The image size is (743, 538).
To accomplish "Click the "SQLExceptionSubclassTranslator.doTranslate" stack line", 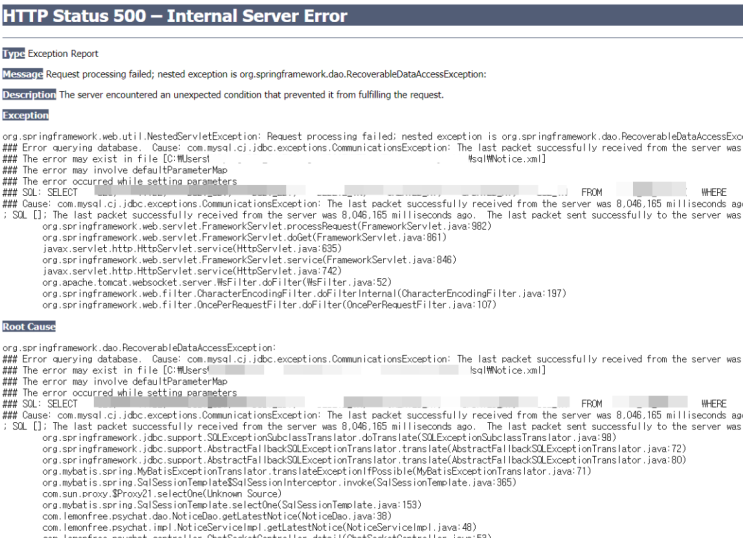I will coord(329,438).
